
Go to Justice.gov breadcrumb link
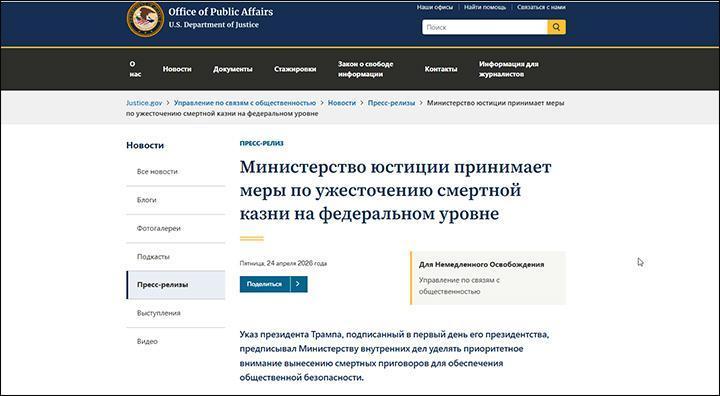pos(144,103)
